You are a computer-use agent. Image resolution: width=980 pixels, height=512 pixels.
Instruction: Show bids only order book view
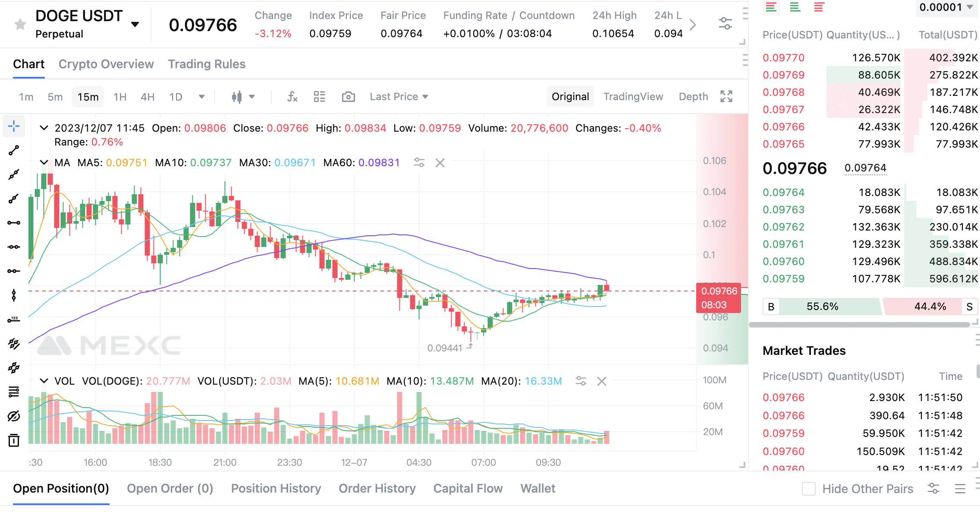click(795, 7)
